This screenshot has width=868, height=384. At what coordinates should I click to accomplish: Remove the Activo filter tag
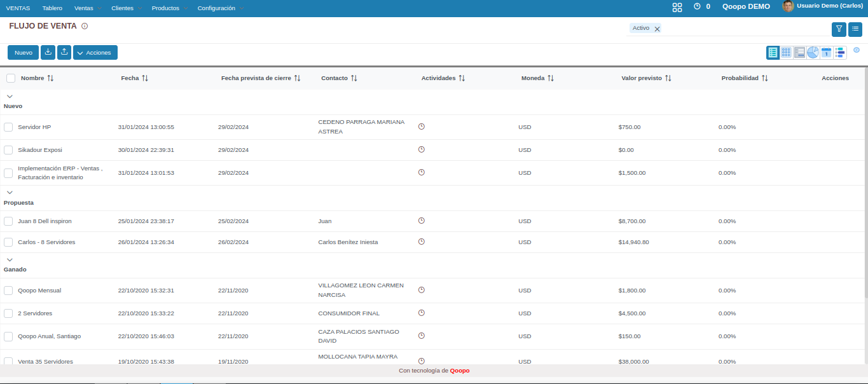pyautogui.click(x=658, y=29)
